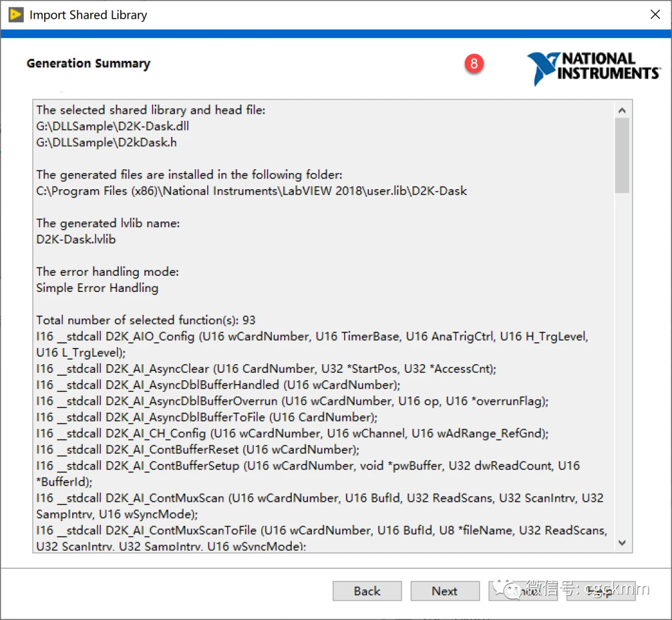
Task: Click the Generation Summary heading
Action: point(88,63)
